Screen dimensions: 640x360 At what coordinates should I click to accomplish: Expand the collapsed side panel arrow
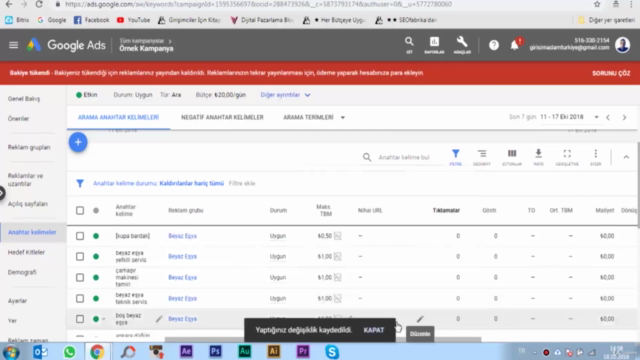(2, 193)
